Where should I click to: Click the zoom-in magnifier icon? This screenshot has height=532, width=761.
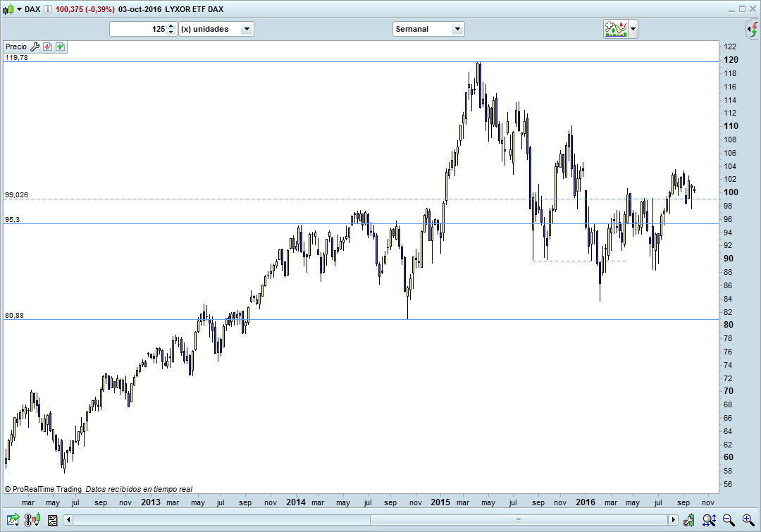click(746, 520)
